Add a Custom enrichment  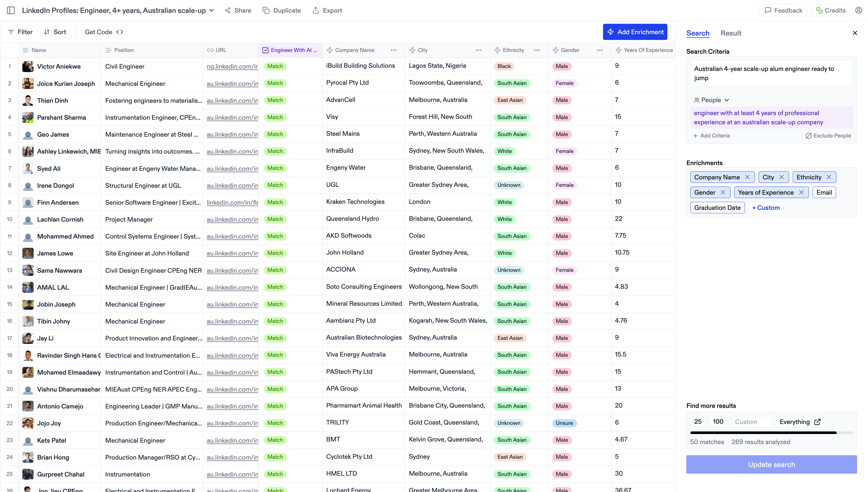[x=766, y=208]
